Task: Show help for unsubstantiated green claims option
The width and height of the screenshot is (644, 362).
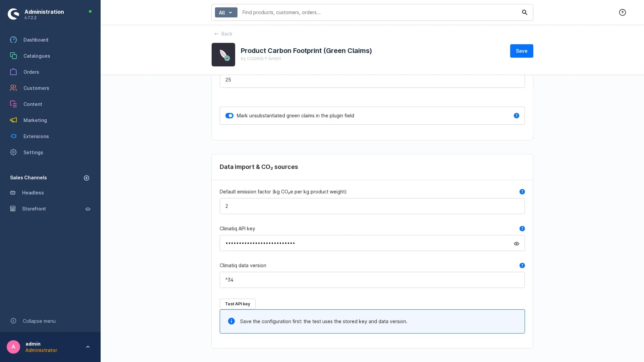Action: [x=517, y=116]
